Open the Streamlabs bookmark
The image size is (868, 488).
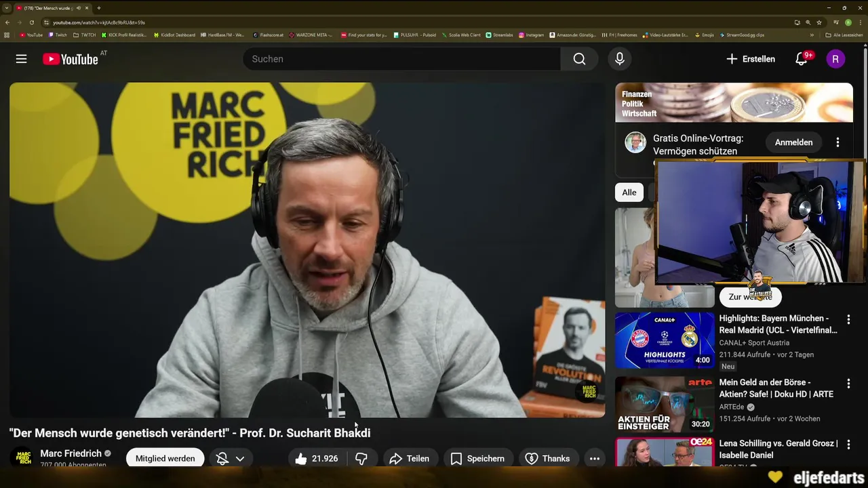(x=500, y=35)
